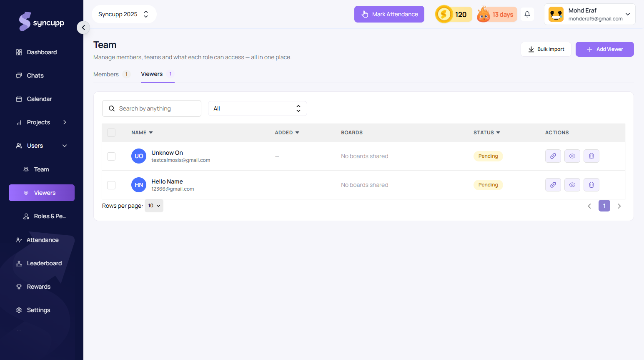Switch to the Viewers tab
The height and width of the screenshot is (360, 644).
pos(158,74)
